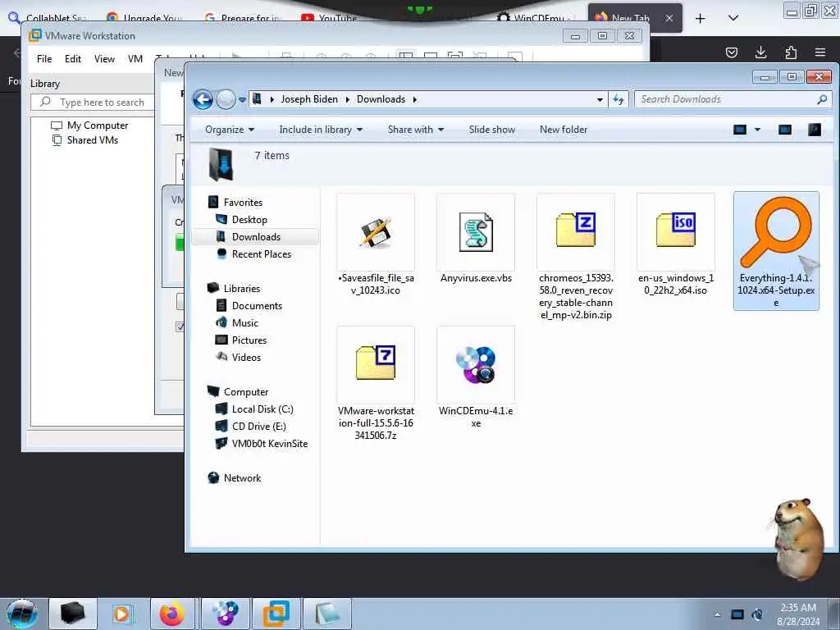Select Downloads in navigation pane

pos(256,237)
